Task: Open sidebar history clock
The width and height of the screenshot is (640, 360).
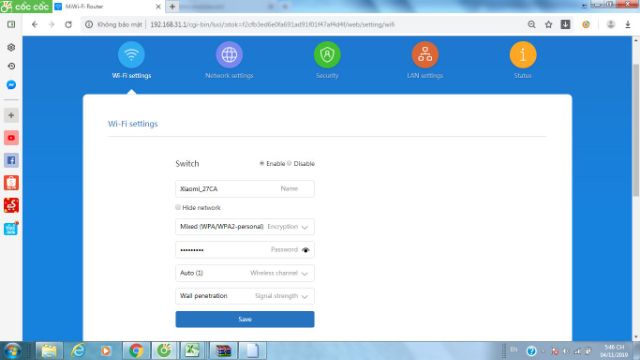Action: pos(11,66)
